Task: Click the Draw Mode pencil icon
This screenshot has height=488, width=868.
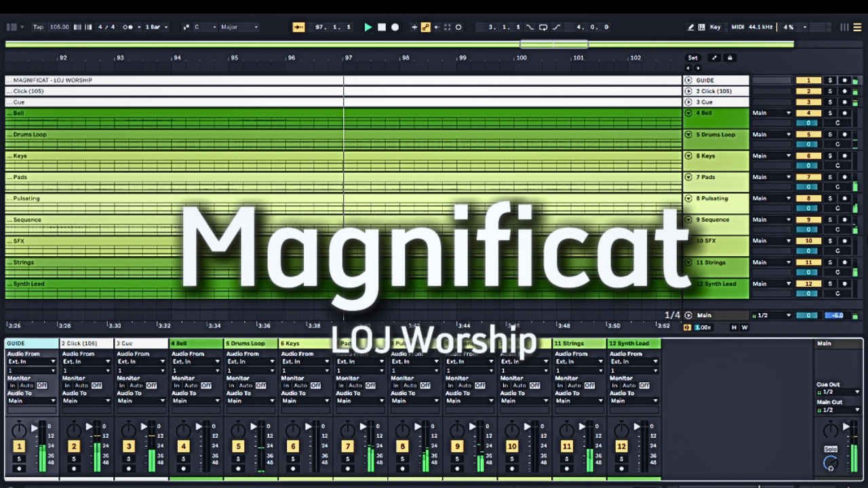Action: pos(691,27)
